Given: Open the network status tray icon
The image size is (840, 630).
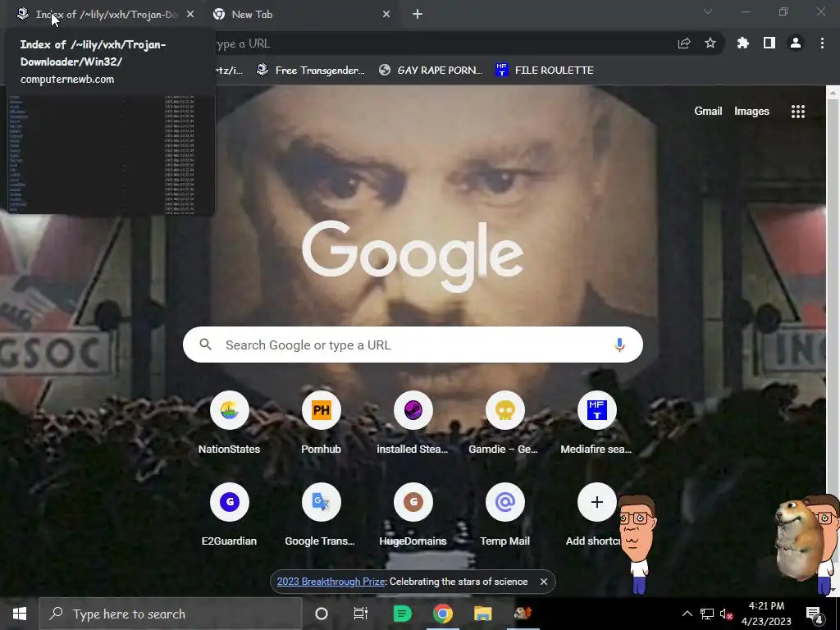Looking at the screenshot, I should click(x=707, y=614).
